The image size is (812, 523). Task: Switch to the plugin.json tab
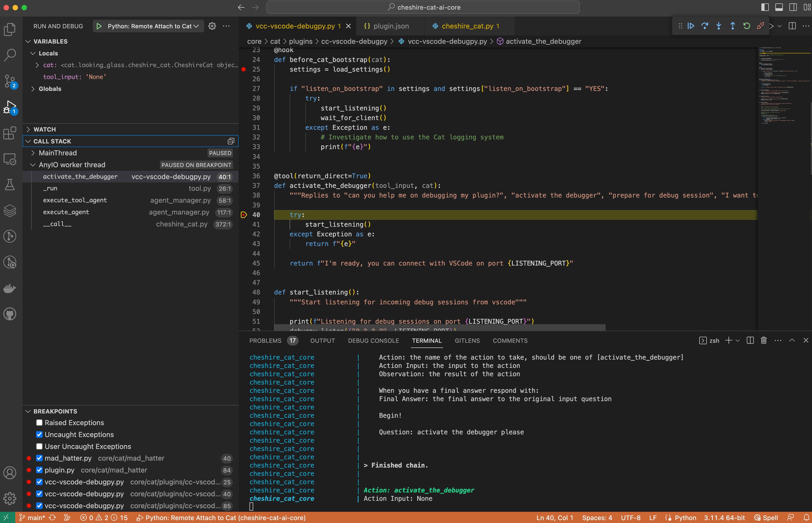[x=391, y=26]
